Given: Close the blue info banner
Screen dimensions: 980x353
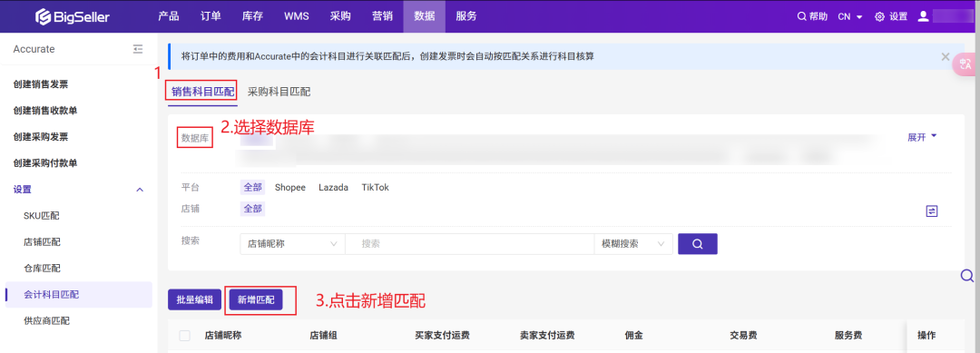Looking at the screenshot, I should [x=945, y=56].
